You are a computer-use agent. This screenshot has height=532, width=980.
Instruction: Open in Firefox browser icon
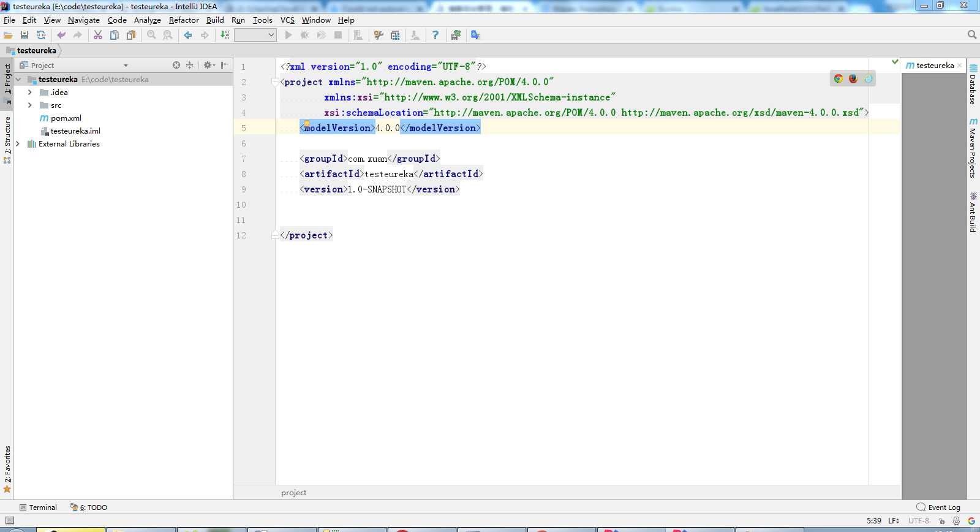click(x=853, y=78)
